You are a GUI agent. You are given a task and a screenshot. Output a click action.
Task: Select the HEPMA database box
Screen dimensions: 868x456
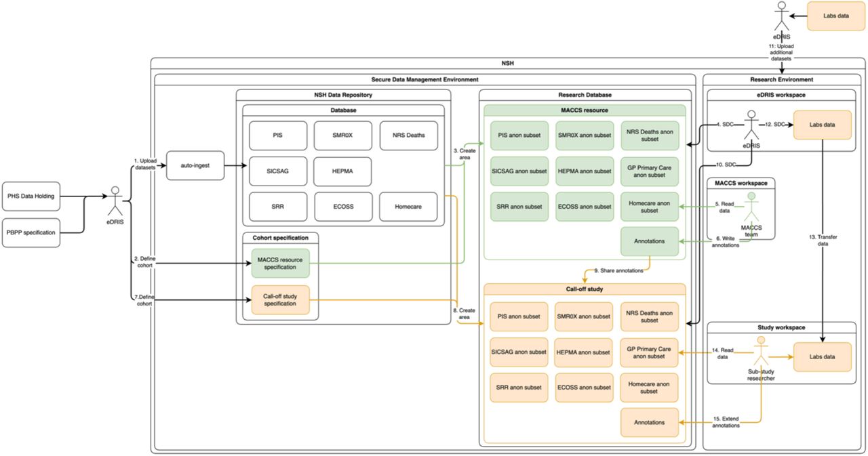[x=343, y=171]
